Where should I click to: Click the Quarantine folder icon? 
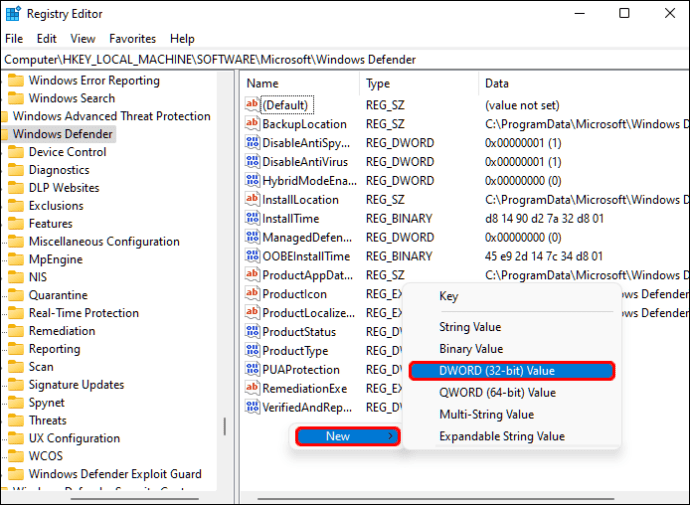point(16,296)
